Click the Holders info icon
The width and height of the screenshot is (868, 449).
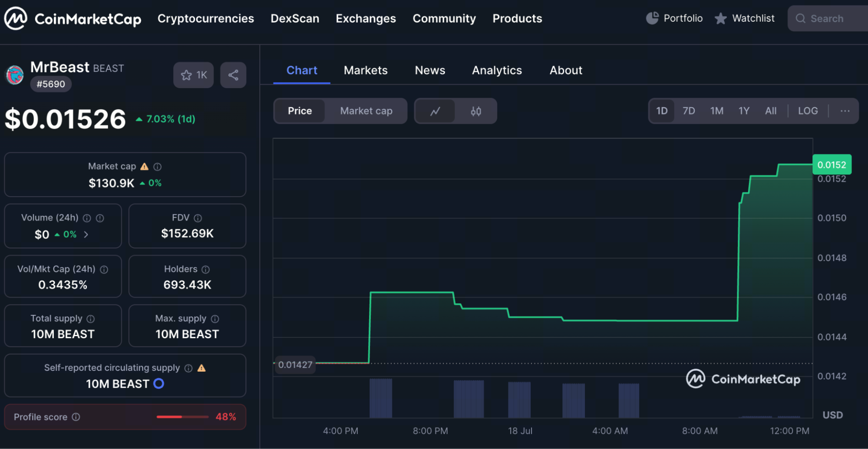coord(206,270)
